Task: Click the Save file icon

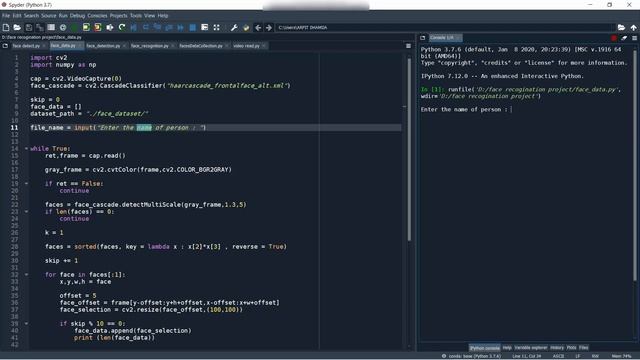Action: 29,27
